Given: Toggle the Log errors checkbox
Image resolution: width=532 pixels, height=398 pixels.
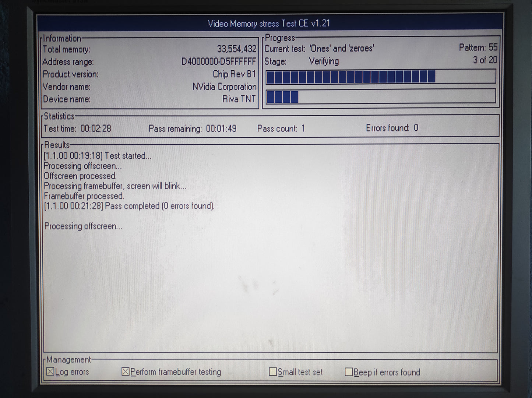Looking at the screenshot, I should (50, 372).
